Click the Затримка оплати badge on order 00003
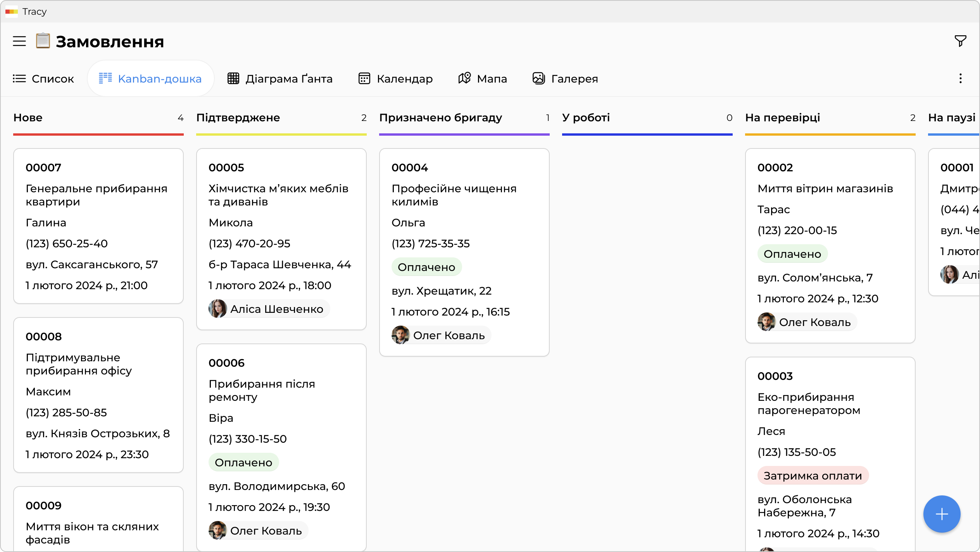 813,476
